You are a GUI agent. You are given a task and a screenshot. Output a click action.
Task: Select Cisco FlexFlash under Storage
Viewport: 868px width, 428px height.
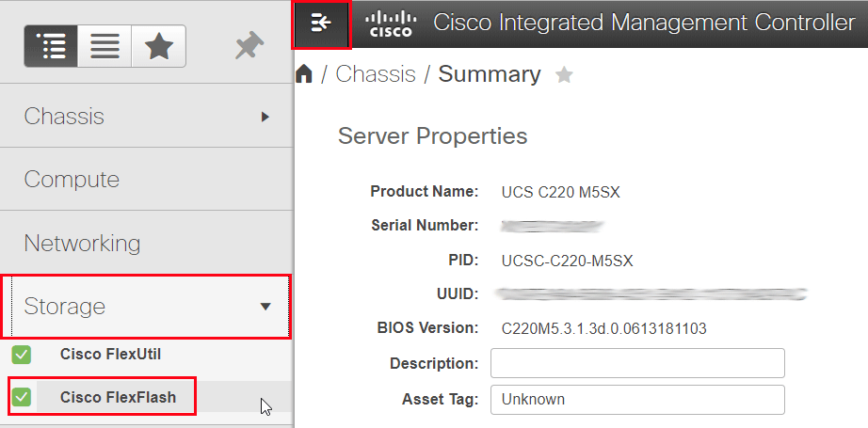118,397
